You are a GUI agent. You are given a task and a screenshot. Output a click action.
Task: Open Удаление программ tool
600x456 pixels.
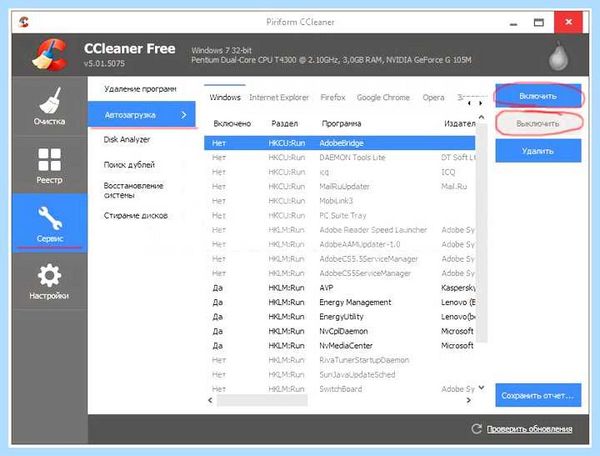pos(142,89)
